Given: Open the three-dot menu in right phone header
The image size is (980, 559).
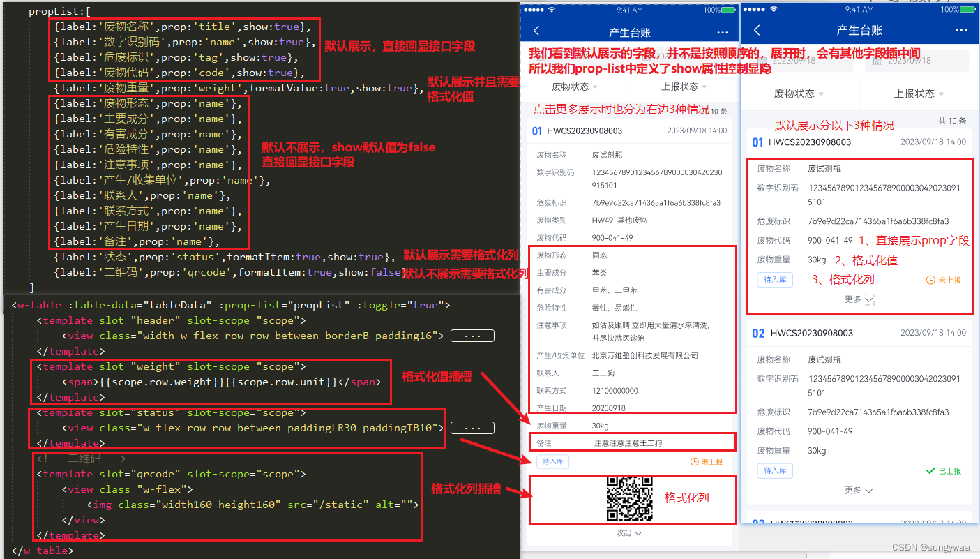Looking at the screenshot, I should pyautogui.click(x=962, y=31).
